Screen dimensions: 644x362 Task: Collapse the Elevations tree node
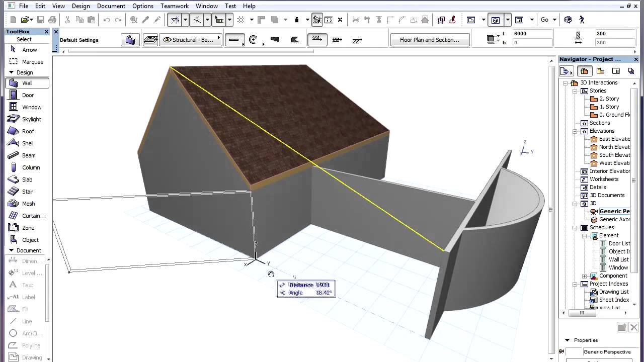pos(575,131)
